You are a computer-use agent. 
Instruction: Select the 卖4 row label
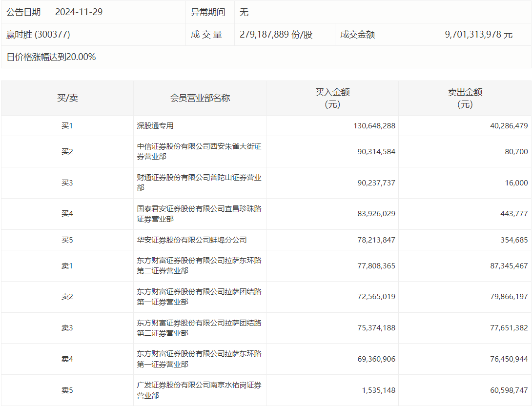coord(67,359)
